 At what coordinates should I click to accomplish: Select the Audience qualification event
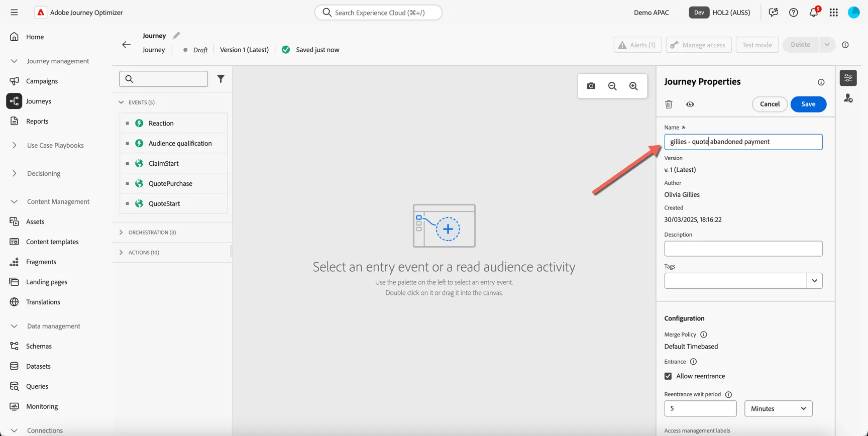[x=173, y=143]
